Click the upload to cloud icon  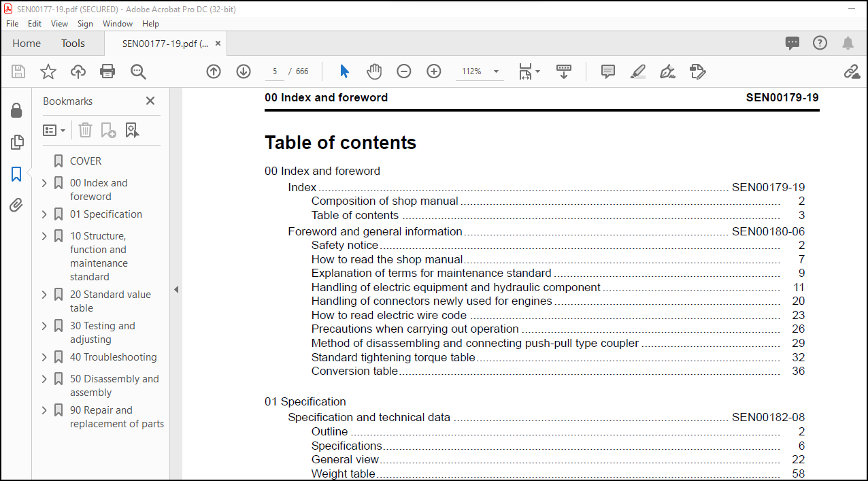(x=78, y=71)
